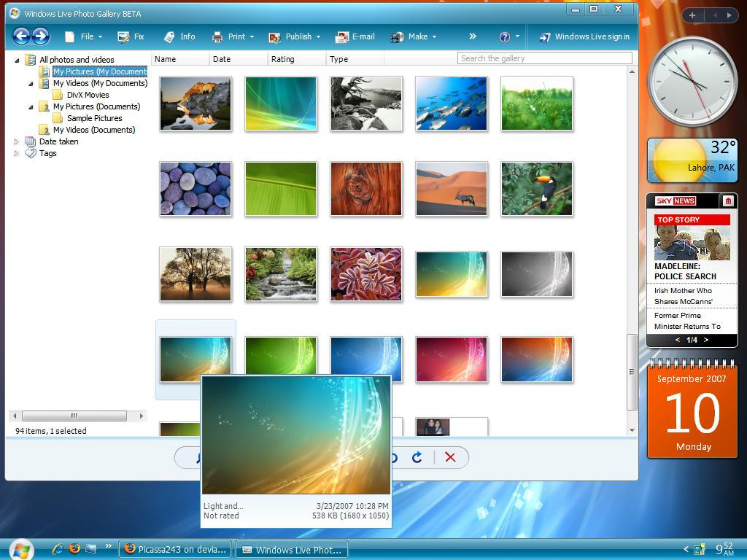Viewport: 747px width, 560px height.
Task: Open Help using the question mark icon
Action: pos(503,36)
